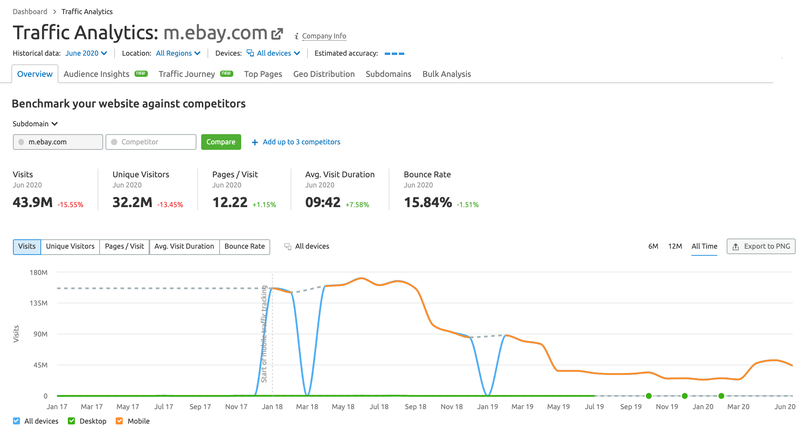Screen dimensions: 800x426
Task: Open the Top Pages tab
Action: 263,74
